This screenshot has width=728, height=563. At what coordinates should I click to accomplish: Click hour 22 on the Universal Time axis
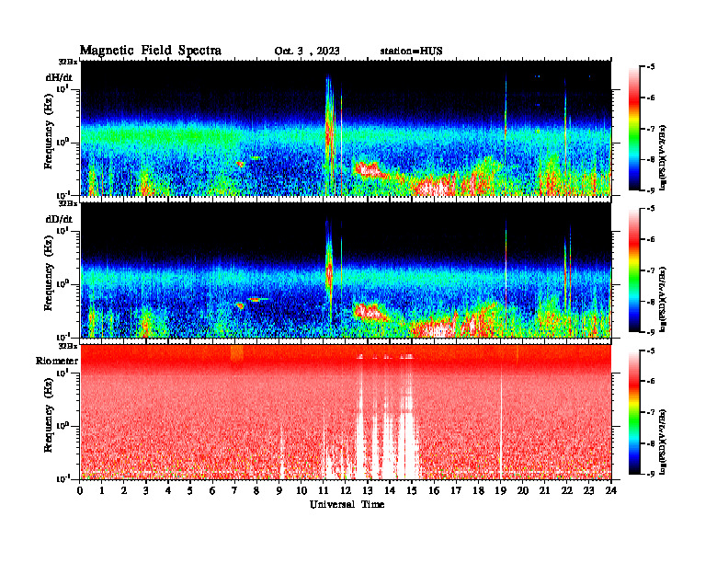pyautogui.click(x=567, y=490)
